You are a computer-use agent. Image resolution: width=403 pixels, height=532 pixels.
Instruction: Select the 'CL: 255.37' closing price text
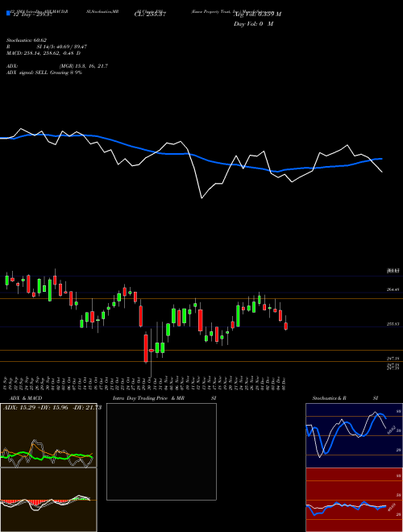pos(149,15)
